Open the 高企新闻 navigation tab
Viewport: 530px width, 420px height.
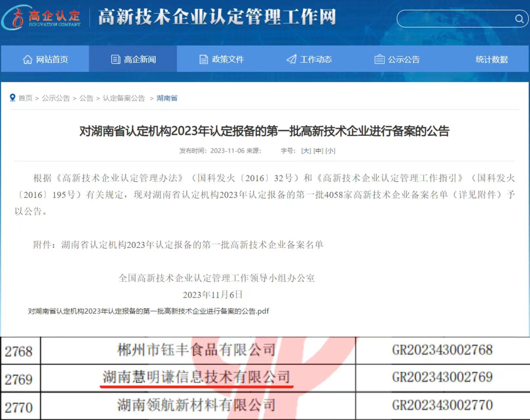(140, 59)
